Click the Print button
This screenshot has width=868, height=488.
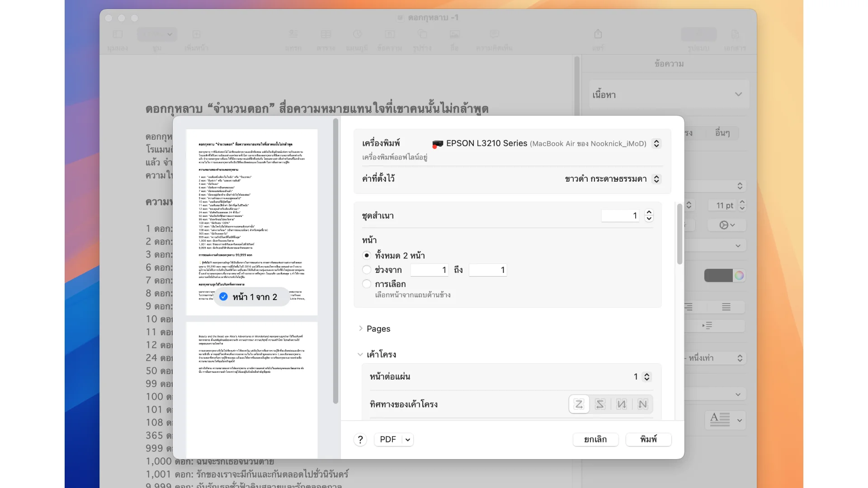click(648, 439)
